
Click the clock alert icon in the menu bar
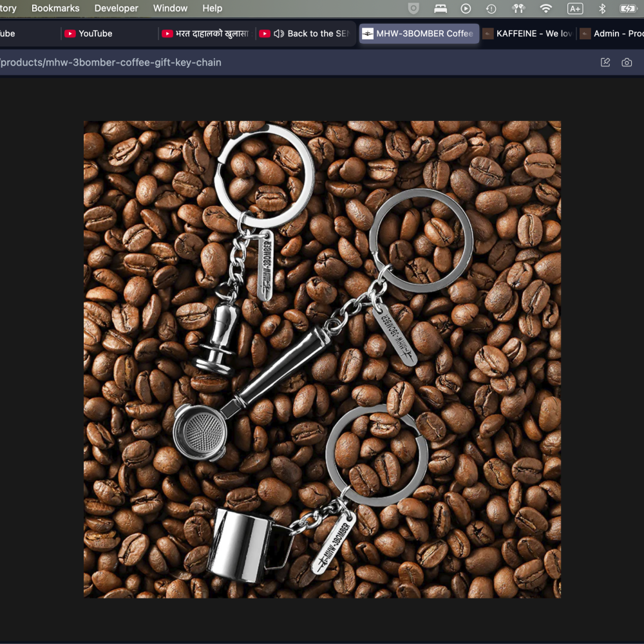click(x=491, y=8)
